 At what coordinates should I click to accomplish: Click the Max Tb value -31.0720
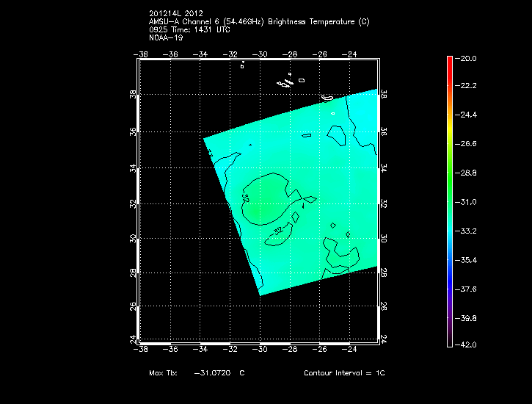tap(213, 373)
